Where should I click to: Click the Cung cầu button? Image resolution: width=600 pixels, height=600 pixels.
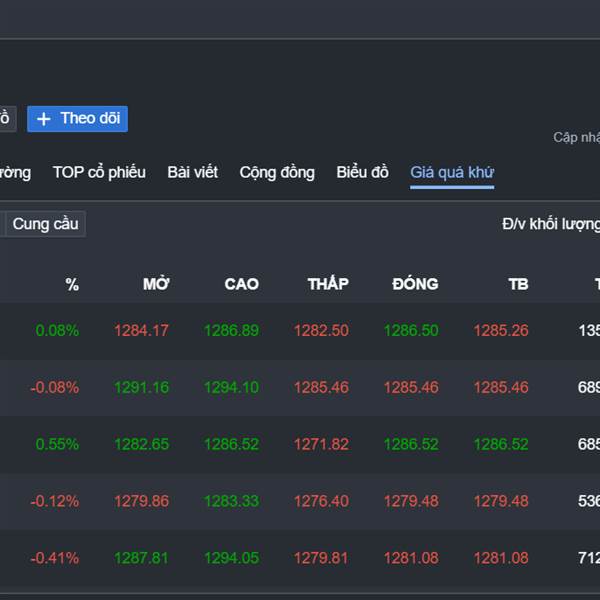point(45,224)
